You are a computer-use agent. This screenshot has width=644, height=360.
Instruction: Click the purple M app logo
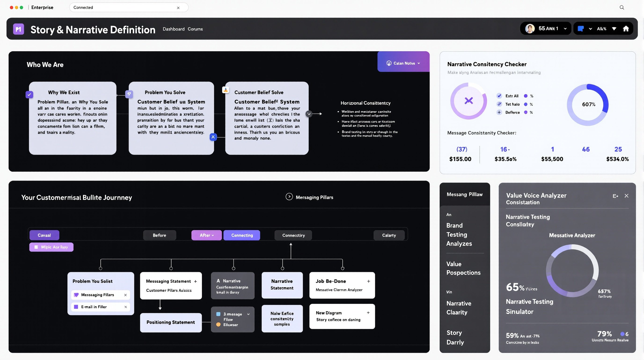[x=18, y=29]
